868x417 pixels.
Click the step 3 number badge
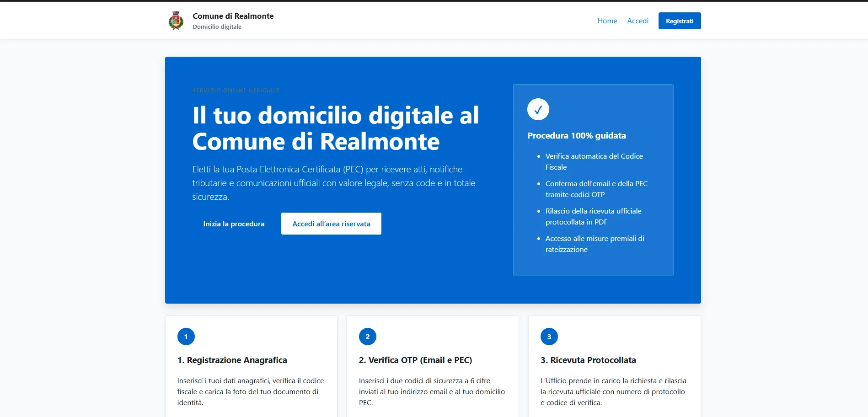pyautogui.click(x=549, y=337)
